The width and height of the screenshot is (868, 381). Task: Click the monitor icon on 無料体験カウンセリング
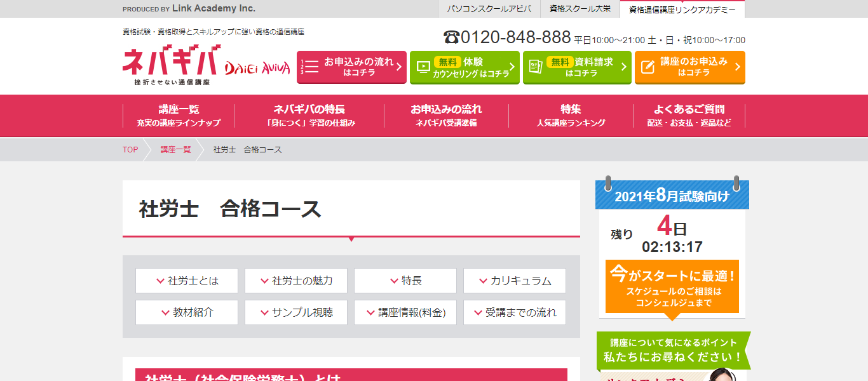pos(423,67)
